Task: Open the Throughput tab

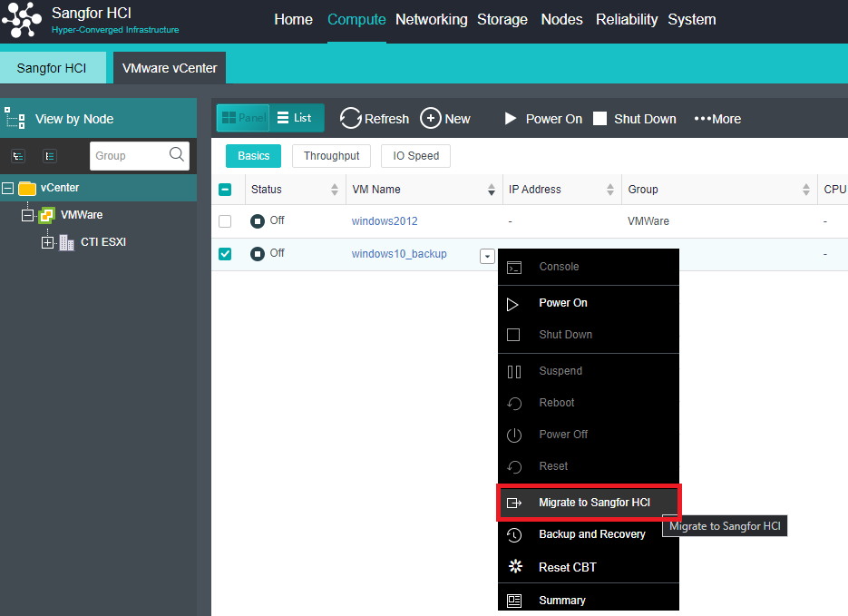Action: coord(331,156)
